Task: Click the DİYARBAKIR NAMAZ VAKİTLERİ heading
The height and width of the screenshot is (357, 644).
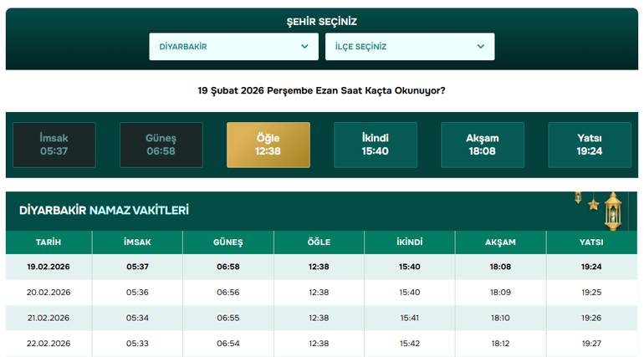Action: click(x=104, y=211)
